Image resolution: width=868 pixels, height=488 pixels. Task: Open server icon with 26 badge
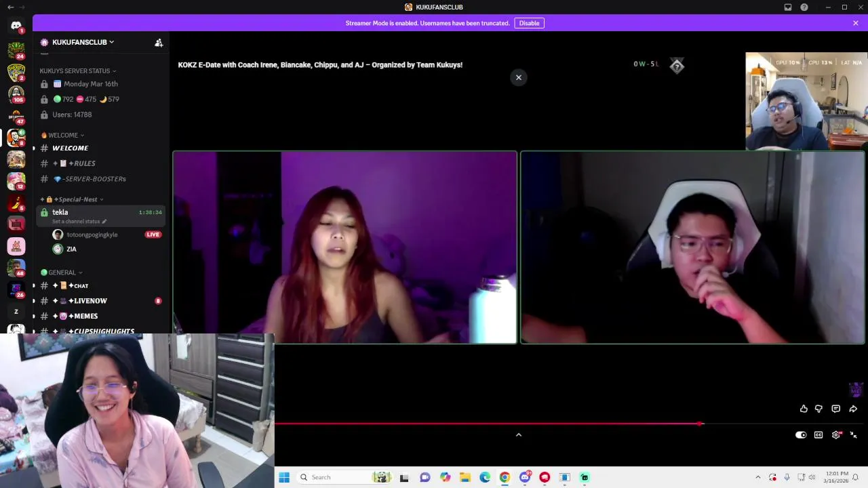pyautogui.click(x=16, y=289)
